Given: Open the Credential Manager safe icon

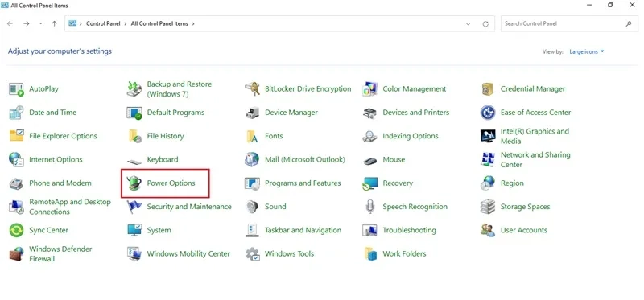Looking at the screenshot, I should point(488,89).
